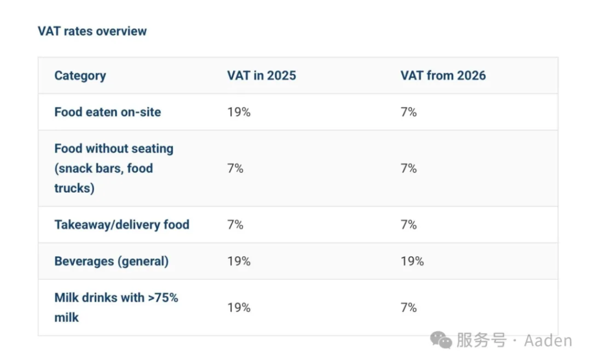The width and height of the screenshot is (591, 364).
Task: Select the "Category" column header
Action: [80, 76]
